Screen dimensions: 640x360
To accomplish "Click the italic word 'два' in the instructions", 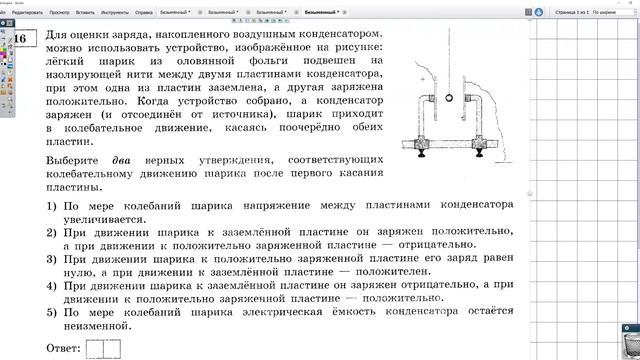I will coord(121,160).
